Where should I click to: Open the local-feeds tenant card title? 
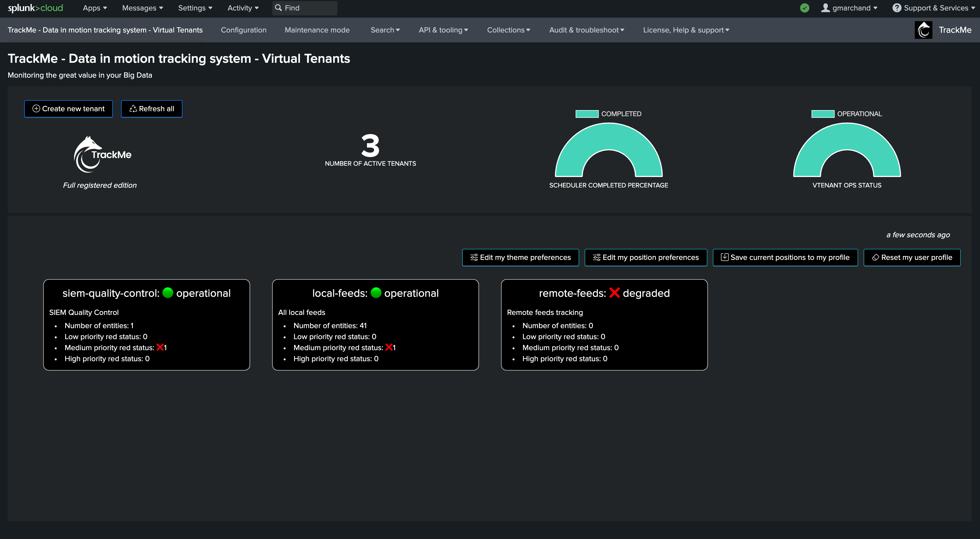375,293
